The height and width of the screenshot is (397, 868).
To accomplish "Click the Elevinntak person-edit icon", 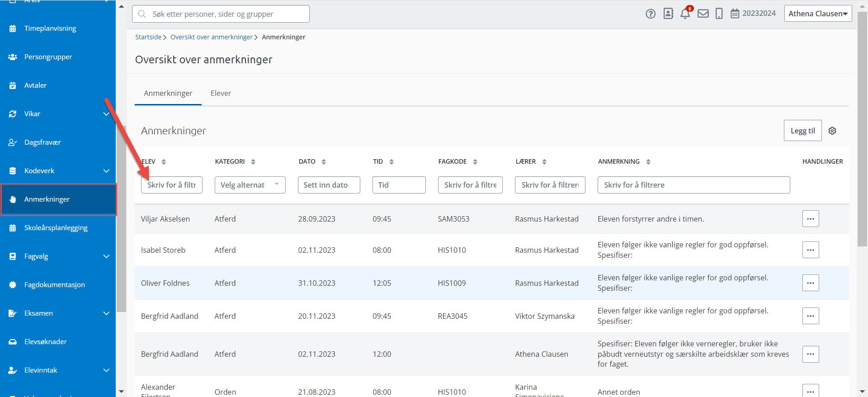I will click(x=13, y=370).
